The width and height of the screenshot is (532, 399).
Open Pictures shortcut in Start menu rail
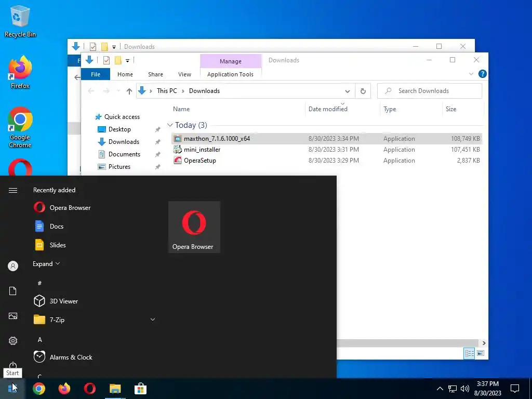pos(13,316)
